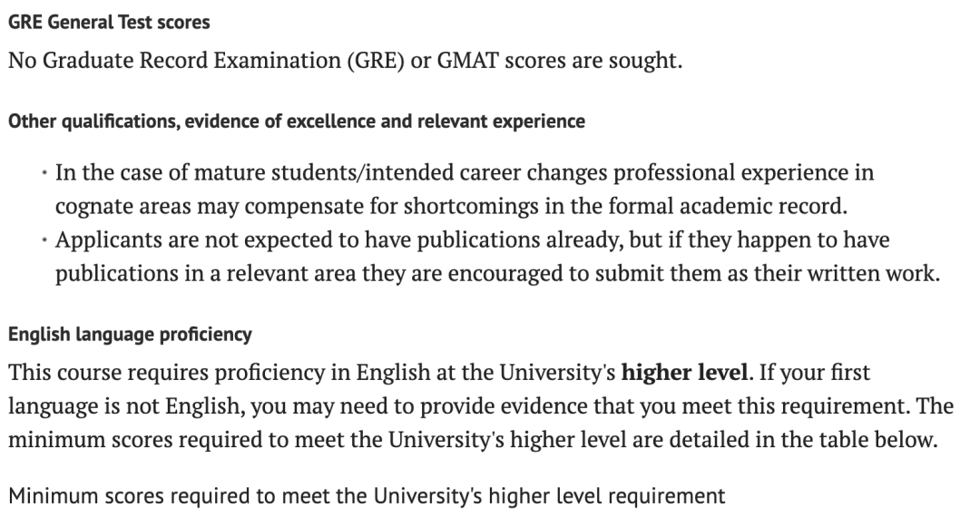The image size is (980, 517).
Task: Click the second bullet about publications
Action: tap(497, 257)
